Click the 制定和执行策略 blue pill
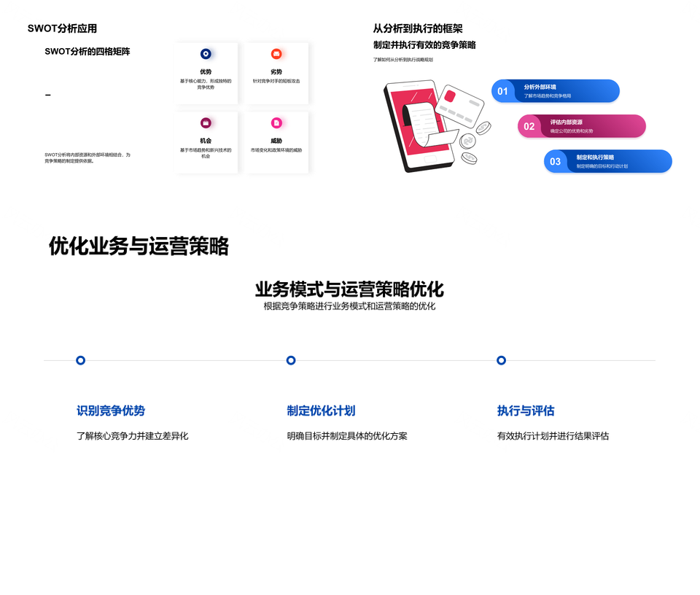The image size is (700, 595). coord(608,161)
